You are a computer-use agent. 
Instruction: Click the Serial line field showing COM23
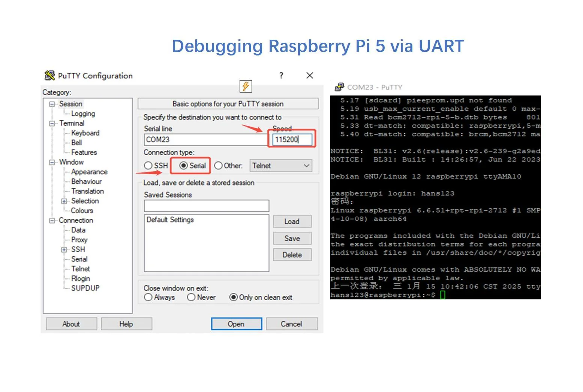206,140
